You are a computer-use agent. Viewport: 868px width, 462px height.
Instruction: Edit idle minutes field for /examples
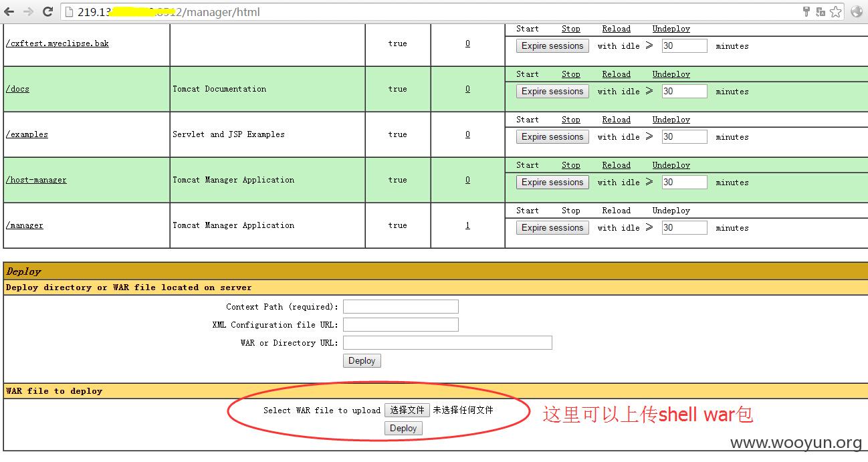coord(684,137)
